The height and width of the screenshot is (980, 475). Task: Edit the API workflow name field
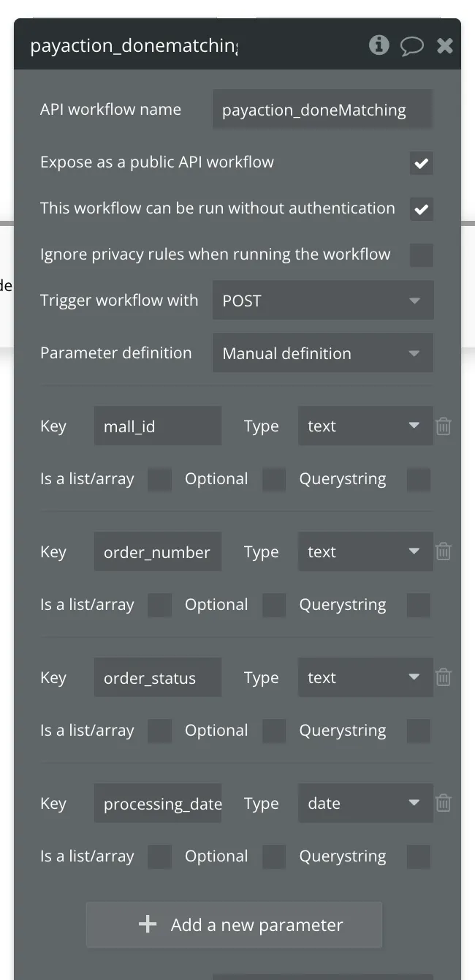click(x=322, y=110)
